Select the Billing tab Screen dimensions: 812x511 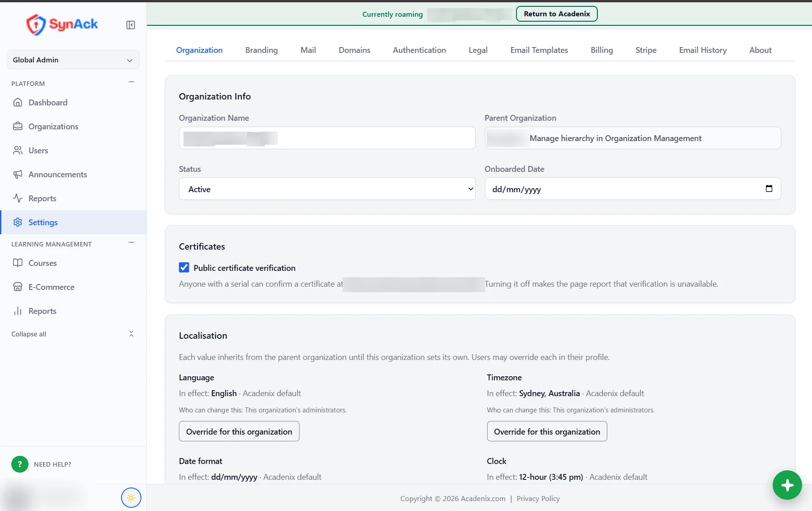point(602,50)
